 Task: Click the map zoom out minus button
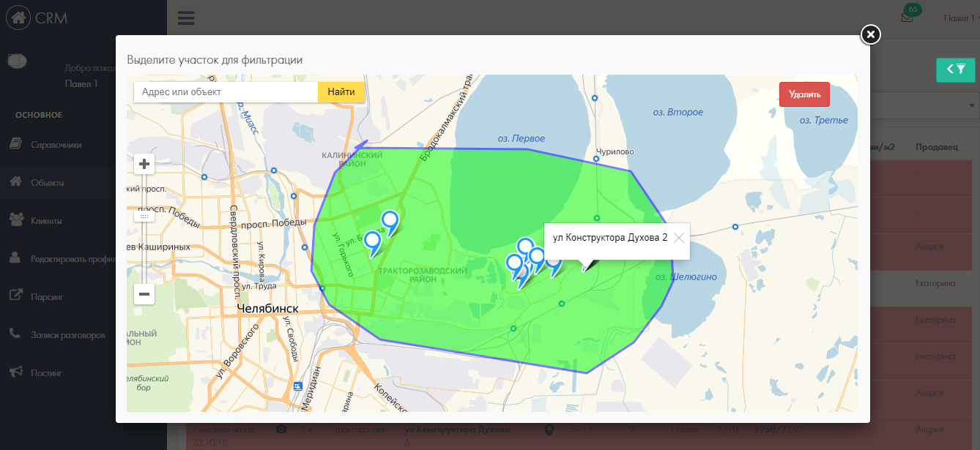pyautogui.click(x=144, y=294)
